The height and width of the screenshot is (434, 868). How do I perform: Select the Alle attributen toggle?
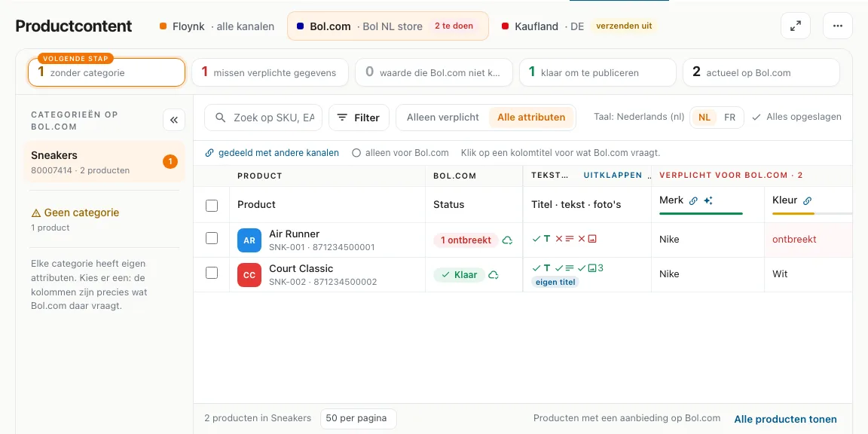531,118
